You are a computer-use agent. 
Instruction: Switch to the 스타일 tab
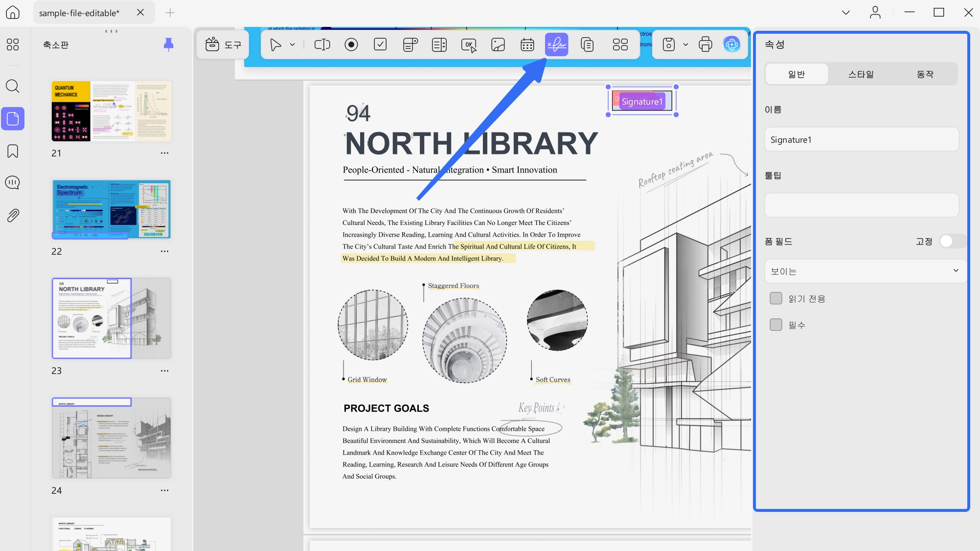point(861,74)
